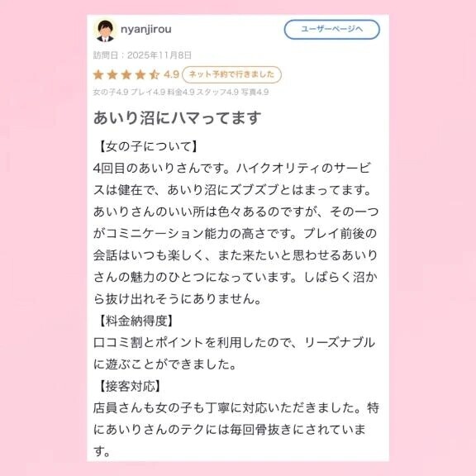Open the ユーザーページへ button
This screenshot has height=476, width=476.
332,30
